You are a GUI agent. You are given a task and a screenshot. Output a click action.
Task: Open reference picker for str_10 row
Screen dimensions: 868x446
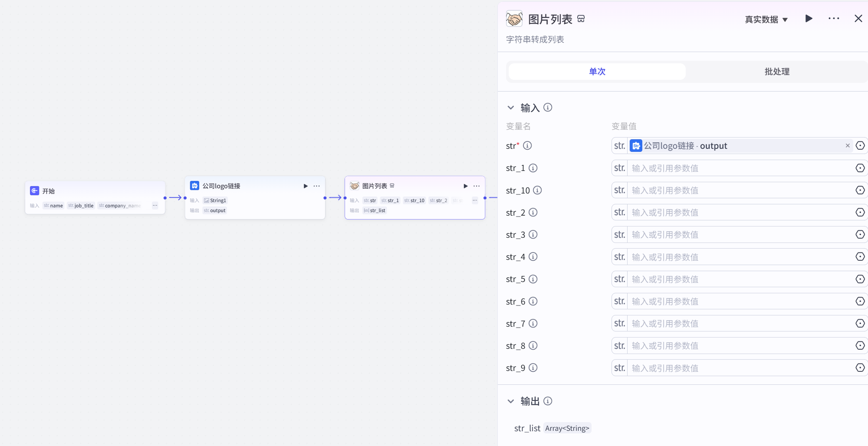tap(860, 190)
